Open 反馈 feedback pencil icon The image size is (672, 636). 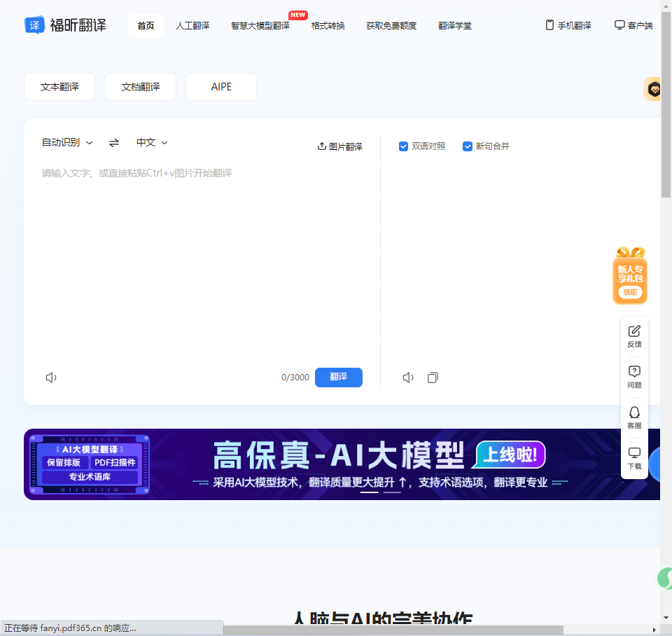tap(634, 331)
